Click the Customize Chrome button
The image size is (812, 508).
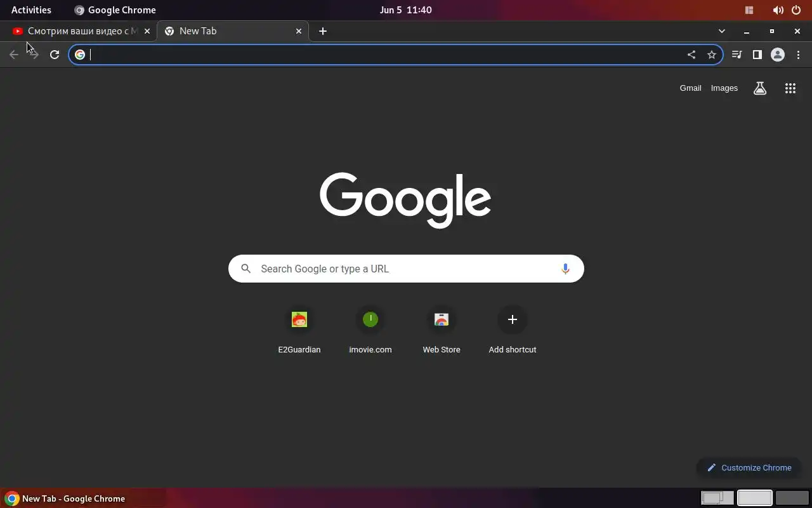point(749,467)
